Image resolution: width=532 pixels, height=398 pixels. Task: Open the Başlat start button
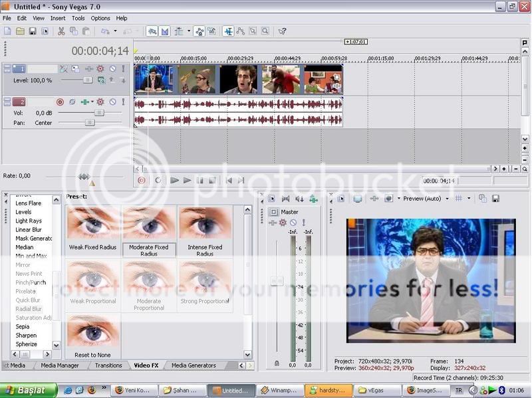click(29, 390)
